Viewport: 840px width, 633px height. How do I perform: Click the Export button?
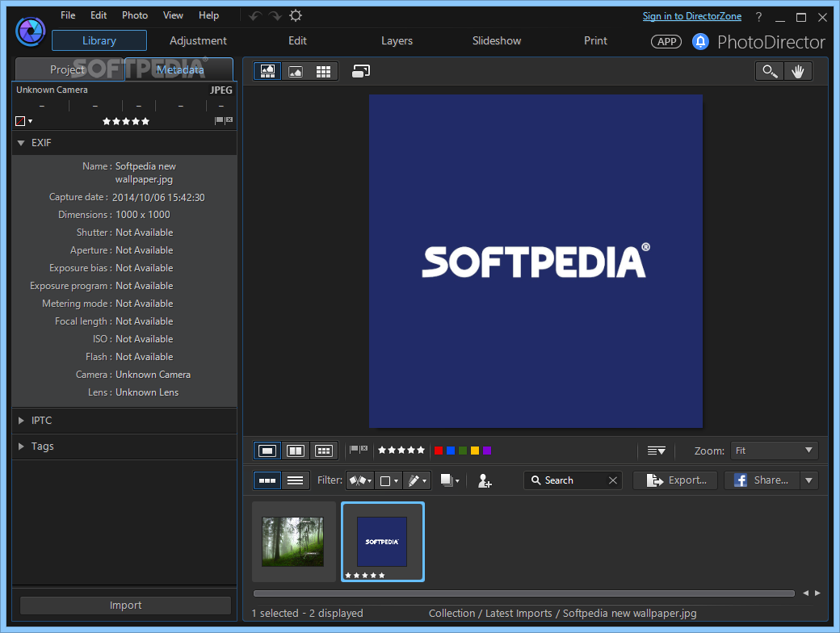tap(675, 480)
